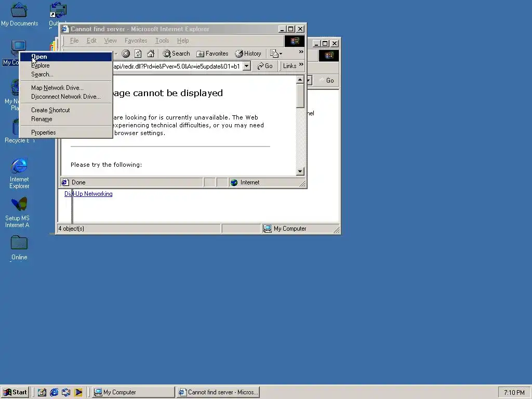Click the Home icon in IE toolbar
The height and width of the screenshot is (399, 532).
click(151, 54)
